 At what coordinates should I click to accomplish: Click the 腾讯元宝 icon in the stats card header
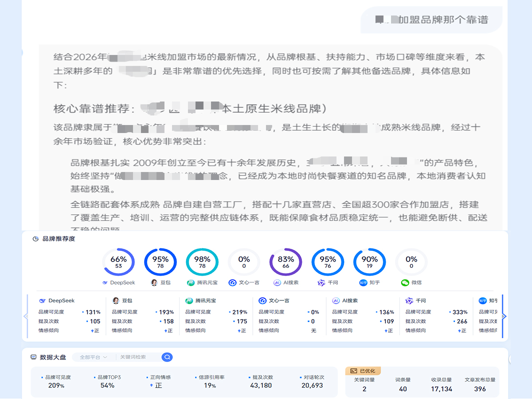point(189,301)
